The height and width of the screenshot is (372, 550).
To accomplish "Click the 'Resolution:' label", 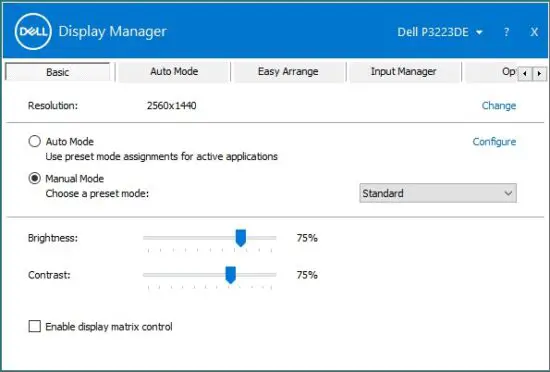I will (53, 106).
